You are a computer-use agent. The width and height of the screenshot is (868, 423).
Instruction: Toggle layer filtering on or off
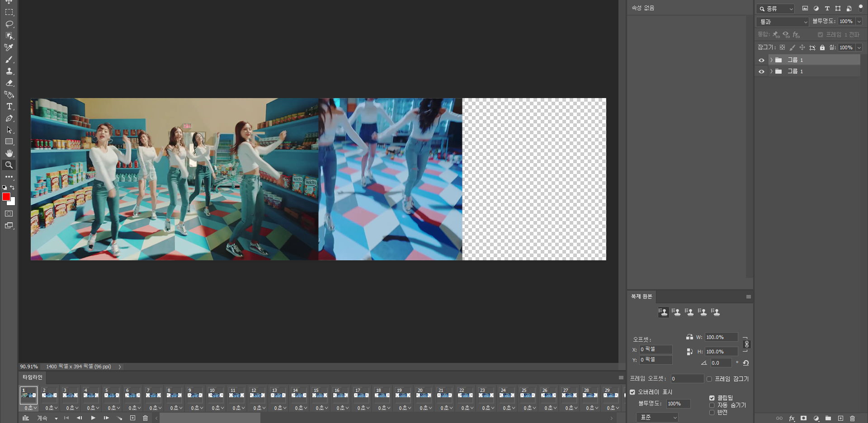point(861,8)
